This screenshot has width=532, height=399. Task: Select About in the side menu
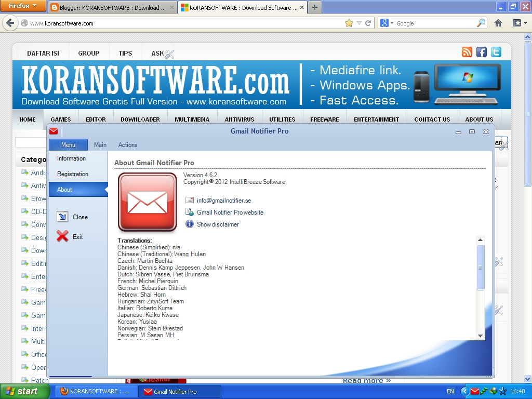click(x=78, y=189)
